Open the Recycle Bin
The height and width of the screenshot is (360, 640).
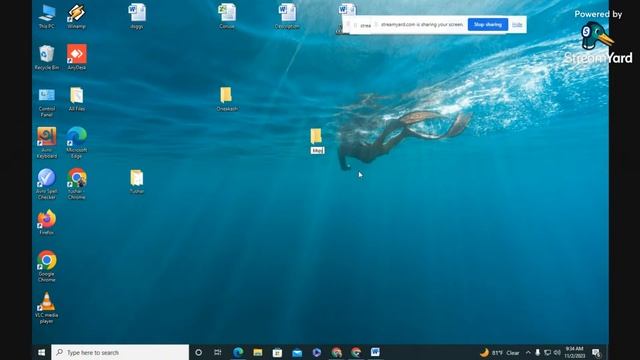(47, 57)
